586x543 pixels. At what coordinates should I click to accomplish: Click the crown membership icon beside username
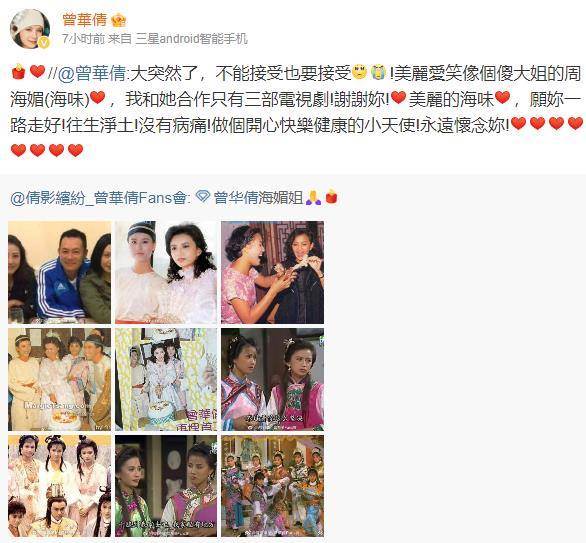click(x=118, y=19)
